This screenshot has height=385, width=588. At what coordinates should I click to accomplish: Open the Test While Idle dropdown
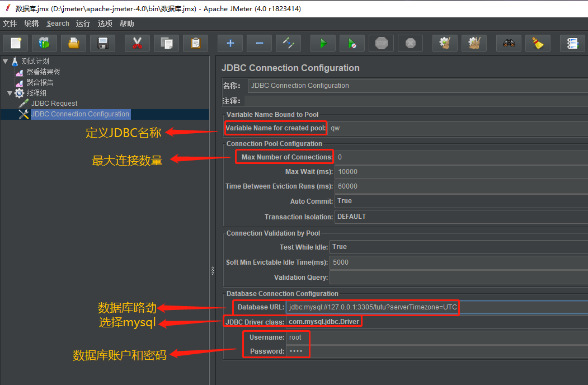tap(459, 247)
